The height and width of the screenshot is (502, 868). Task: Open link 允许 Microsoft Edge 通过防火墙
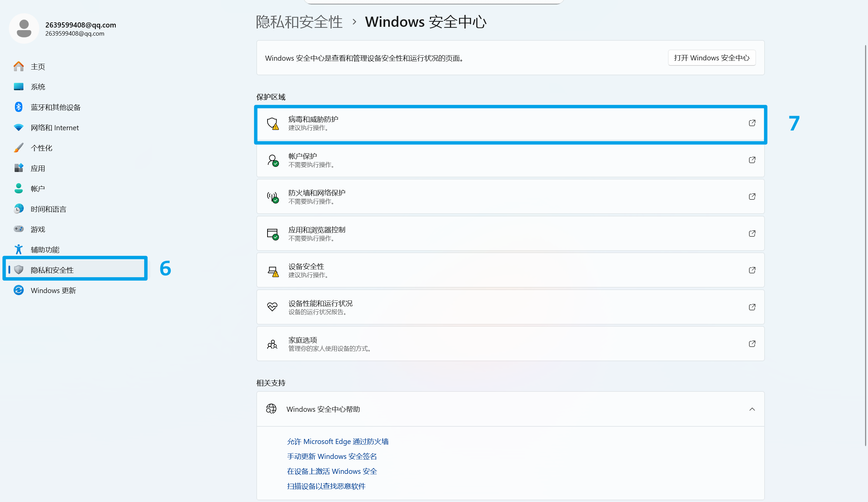click(x=338, y=441)
